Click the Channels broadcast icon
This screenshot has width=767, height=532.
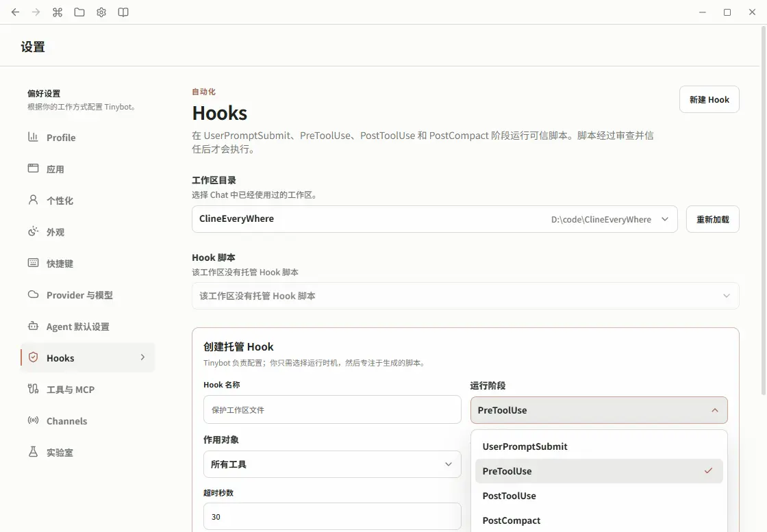pyautogui.click(x=33, y=420)
